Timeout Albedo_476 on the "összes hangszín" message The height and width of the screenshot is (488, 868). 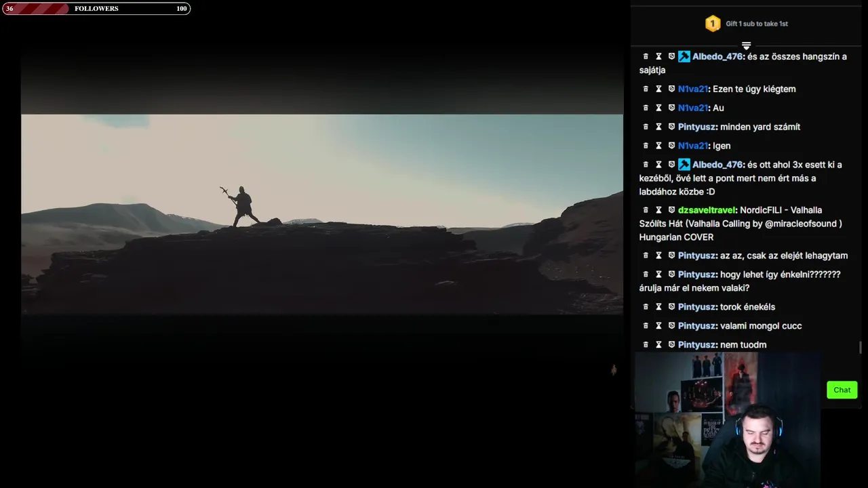658,56
